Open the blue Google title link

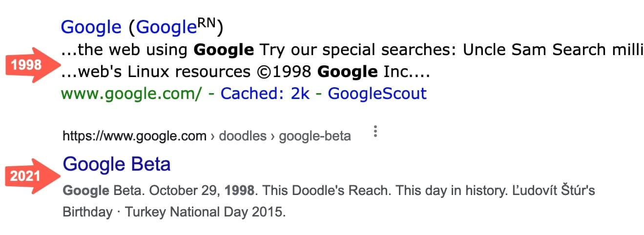point(91,27)
